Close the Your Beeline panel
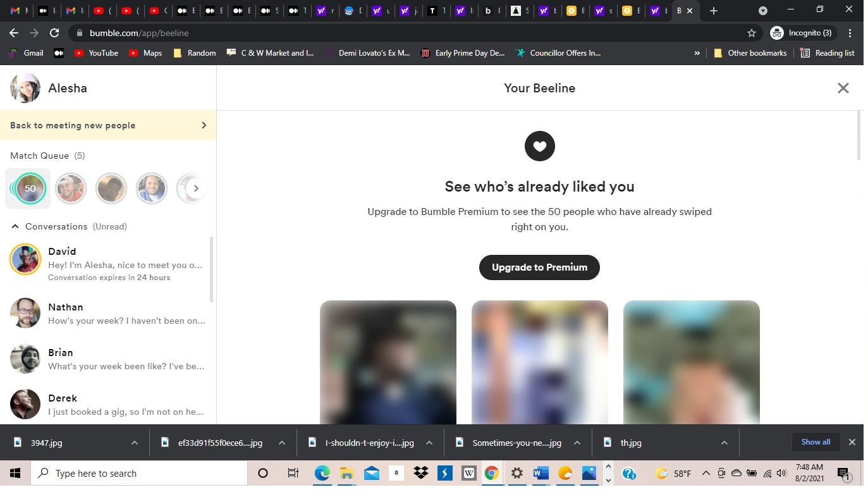 point(843,88)
